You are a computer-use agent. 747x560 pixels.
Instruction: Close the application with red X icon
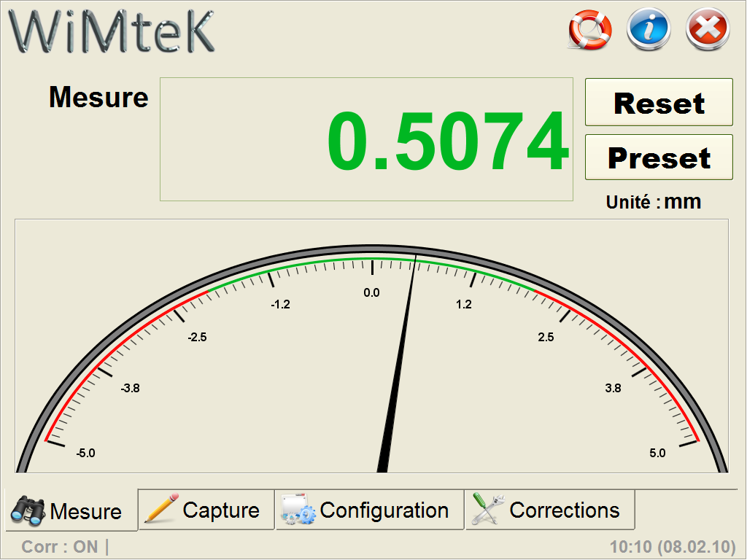708,29
